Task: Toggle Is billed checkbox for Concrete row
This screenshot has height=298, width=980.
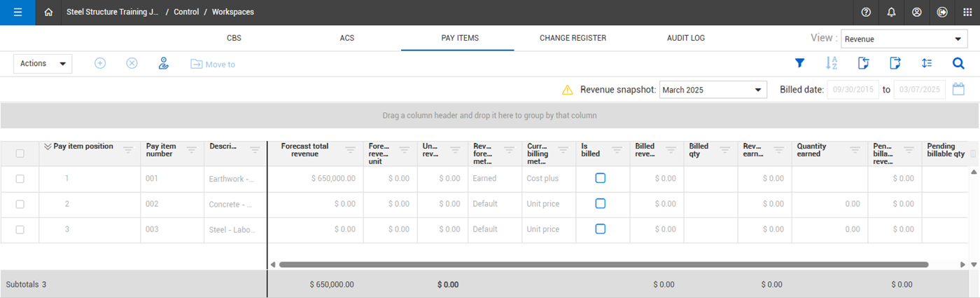Action: 600,203
